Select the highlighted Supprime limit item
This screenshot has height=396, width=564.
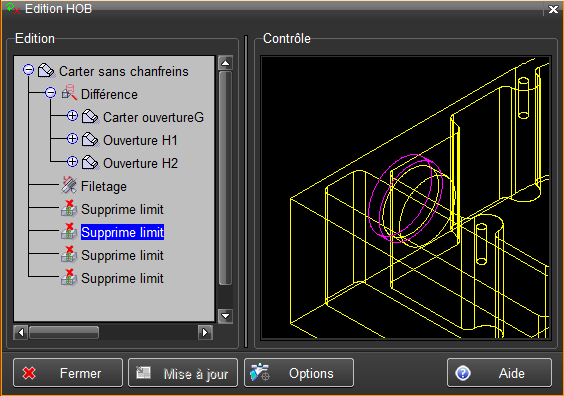[x=122, y=232]
